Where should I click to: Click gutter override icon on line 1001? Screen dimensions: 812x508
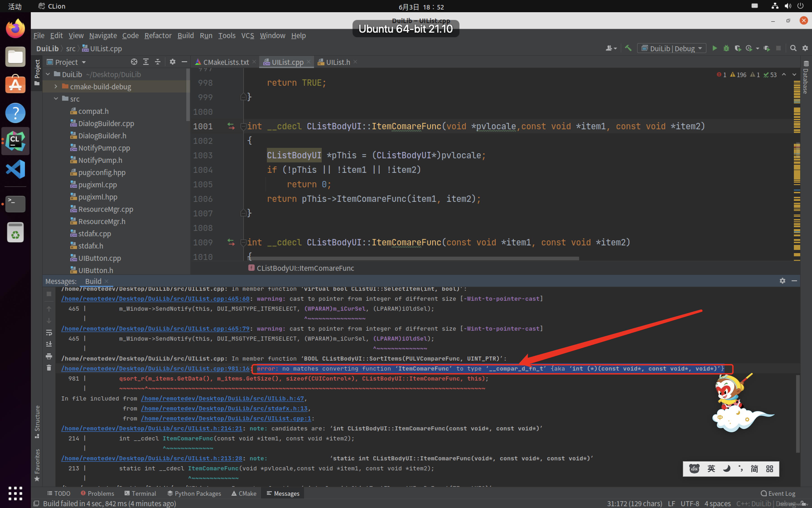pos(231,126)
